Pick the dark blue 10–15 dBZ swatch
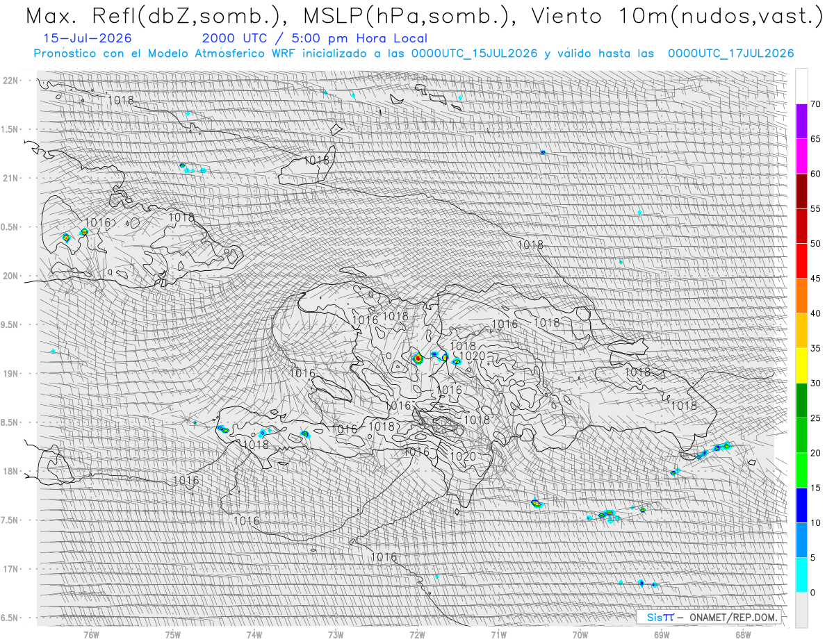Image resolution: width=834 pixels, height=644 pixels. [x=801, y=505]
